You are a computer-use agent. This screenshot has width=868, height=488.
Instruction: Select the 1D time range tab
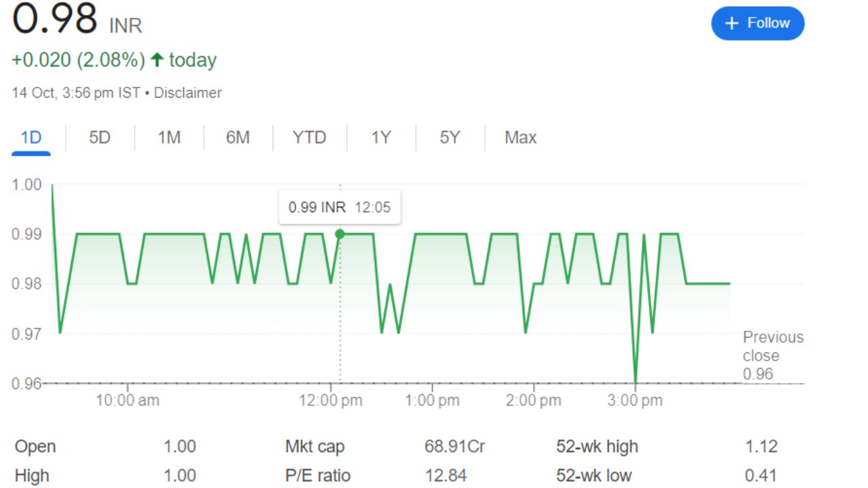click(31, 138)
